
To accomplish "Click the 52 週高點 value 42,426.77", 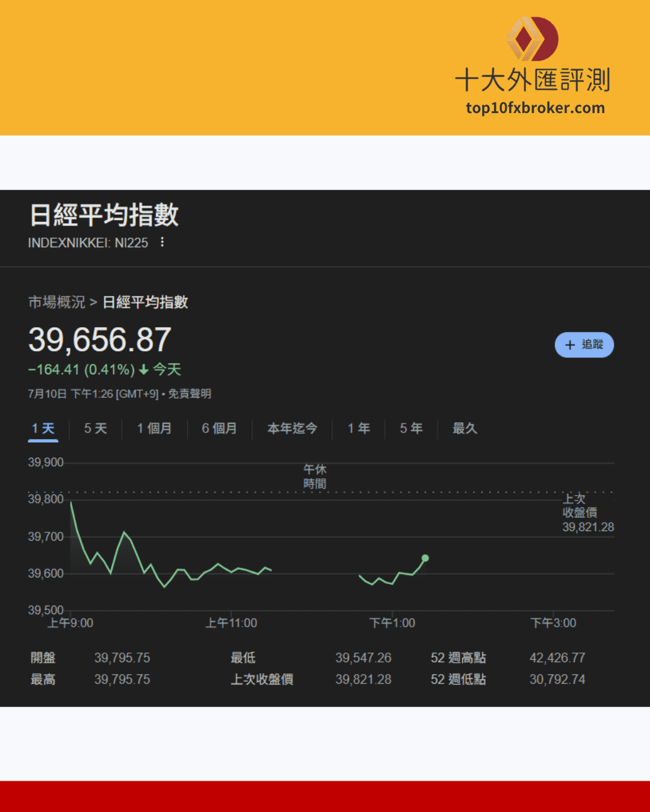I will click(x=557, y=658).
